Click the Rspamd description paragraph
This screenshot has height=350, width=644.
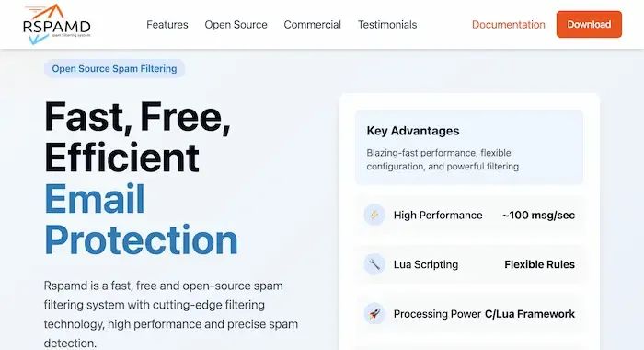tap(171, 314)
